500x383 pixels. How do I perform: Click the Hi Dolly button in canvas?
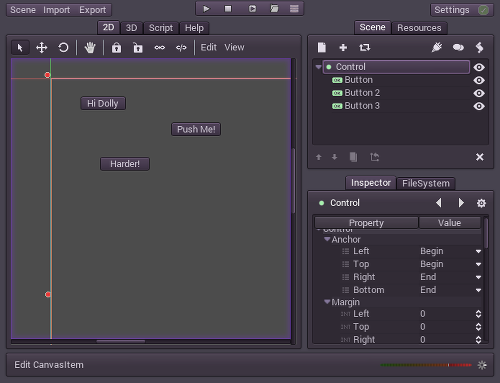pos(103,103)
